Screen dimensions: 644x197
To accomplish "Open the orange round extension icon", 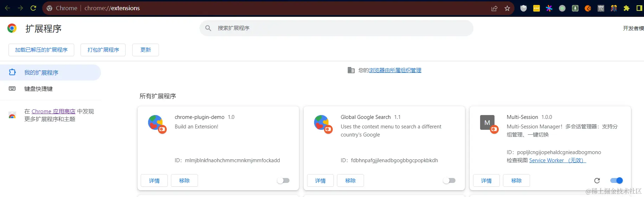I will (588, 8).
